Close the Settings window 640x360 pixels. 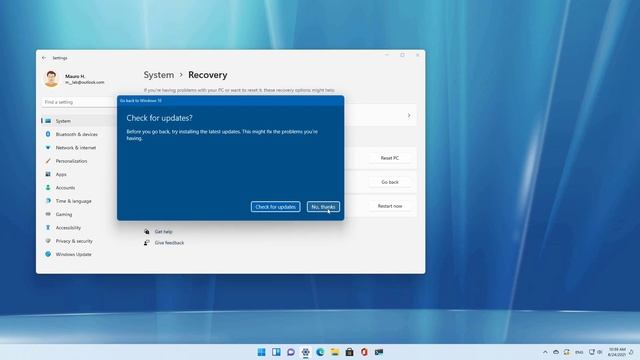pos(418,55)
